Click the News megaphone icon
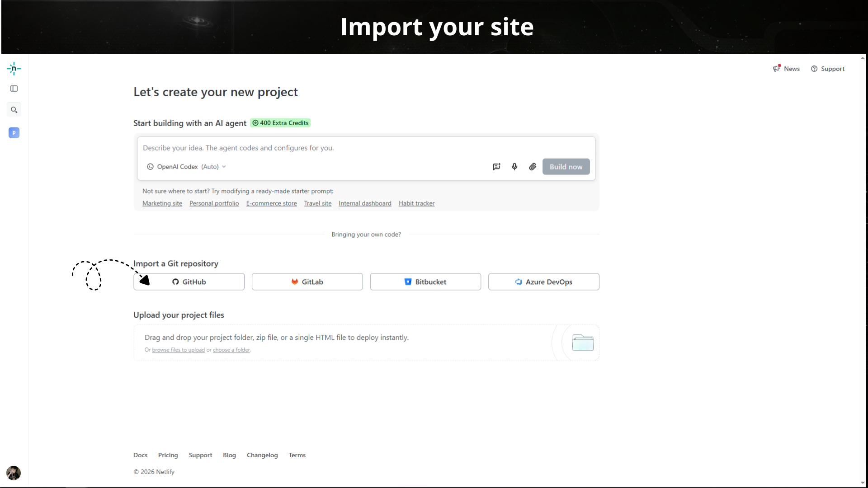Viewport: 868px width, 488px height. tap(777, 69)
